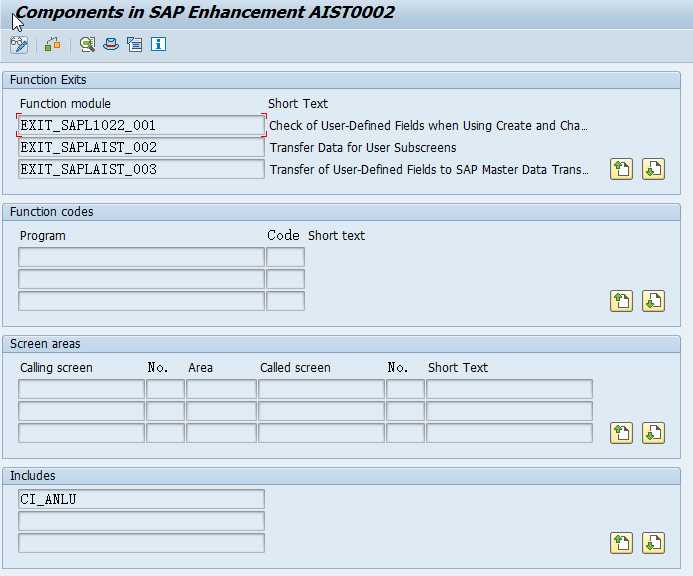Click 'Transfer Data for User Subscreens' text
Viewport: 693px width, 576px height.
363,148
